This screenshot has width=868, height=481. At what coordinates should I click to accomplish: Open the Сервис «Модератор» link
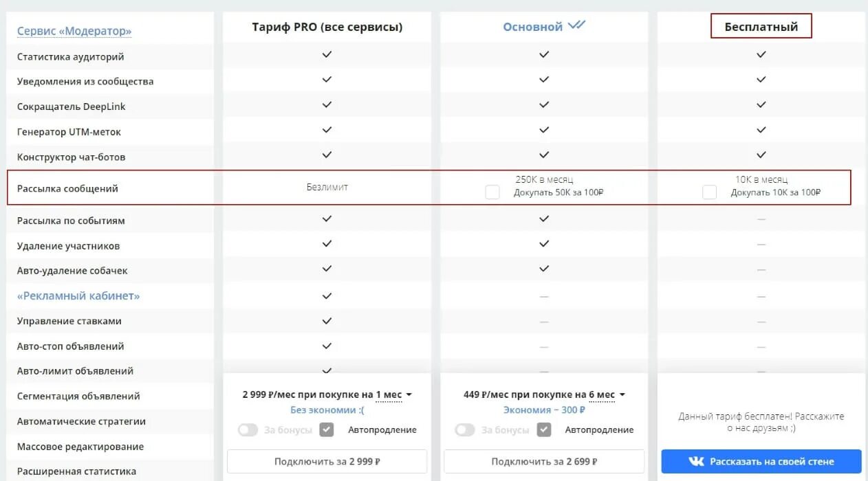74,31
